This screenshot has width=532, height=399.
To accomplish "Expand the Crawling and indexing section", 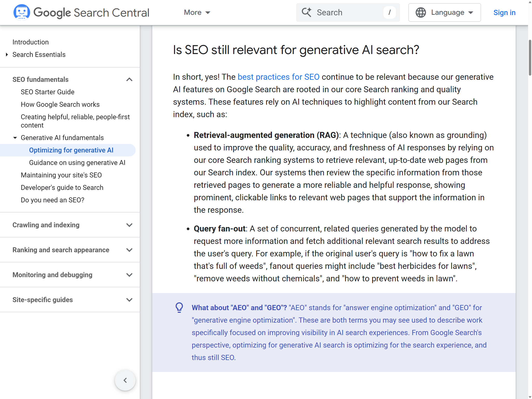I will point(129,225).
